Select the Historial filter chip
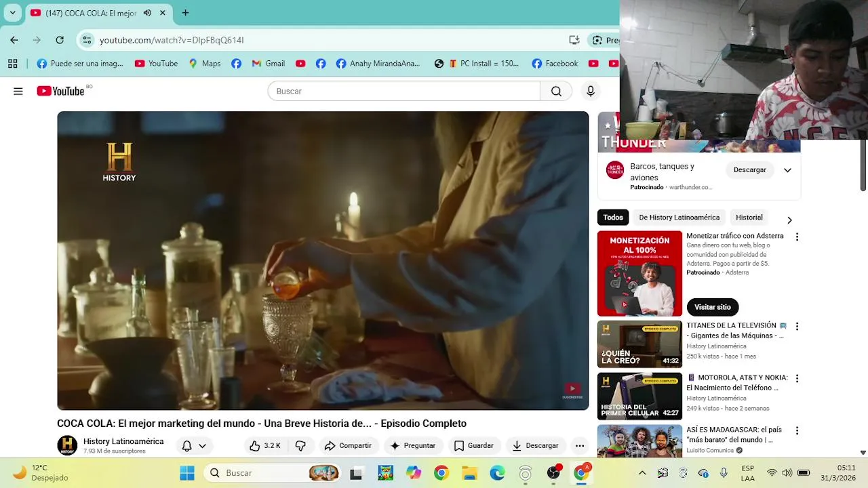The image size is (868, 488). pos(749,218)
